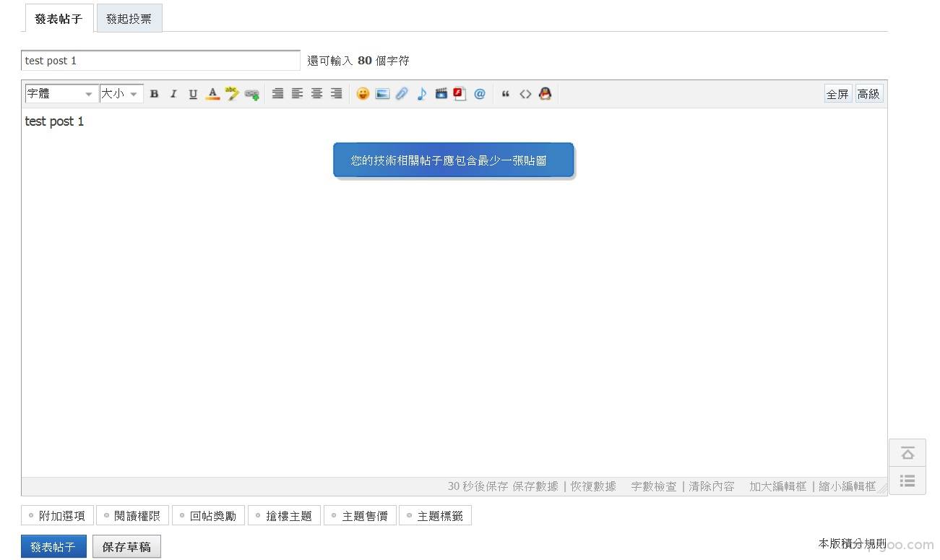The image size is (940, 560).
Task: Insert video with the clapperboard icon
Action: (x=441, y=94)
